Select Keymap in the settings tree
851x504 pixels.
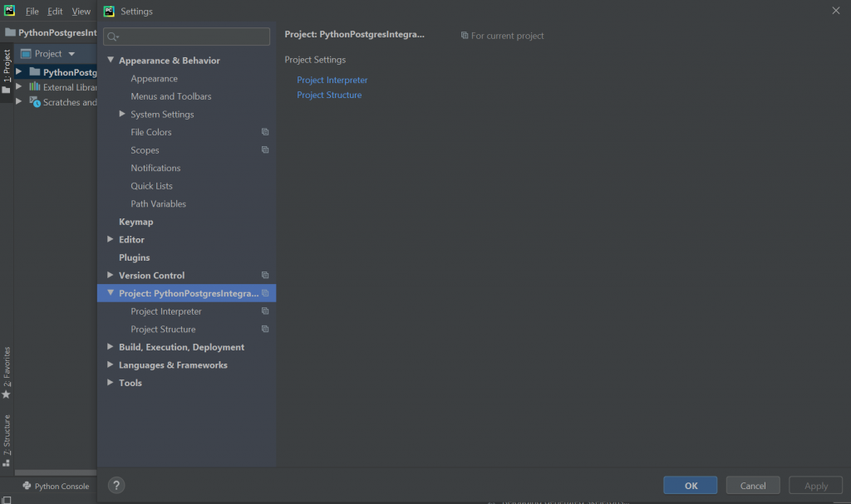(x=136, y=222)
